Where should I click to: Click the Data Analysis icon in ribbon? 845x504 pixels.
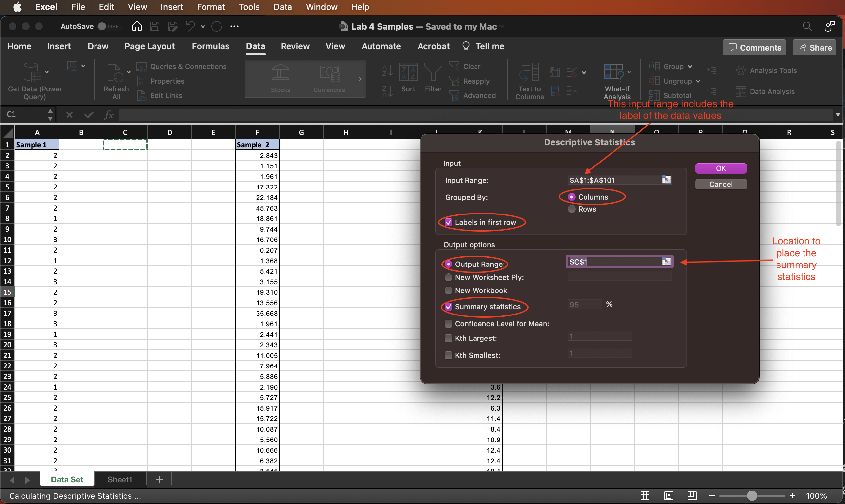[741, 91]
